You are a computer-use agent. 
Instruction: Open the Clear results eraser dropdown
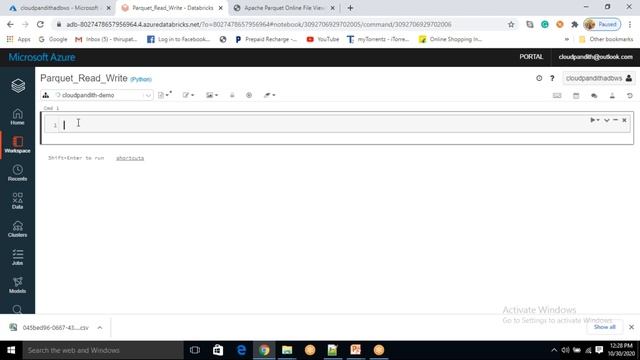tap(269, 95)
